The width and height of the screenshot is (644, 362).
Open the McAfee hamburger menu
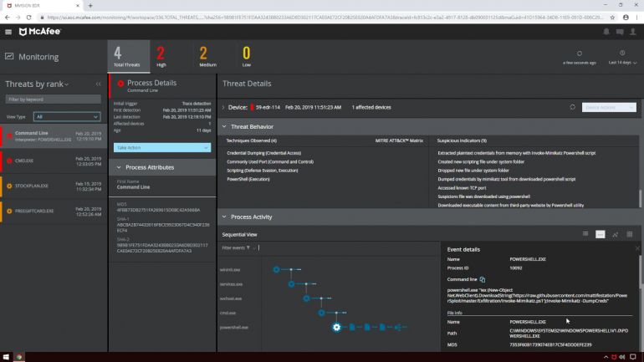(8, 32)
